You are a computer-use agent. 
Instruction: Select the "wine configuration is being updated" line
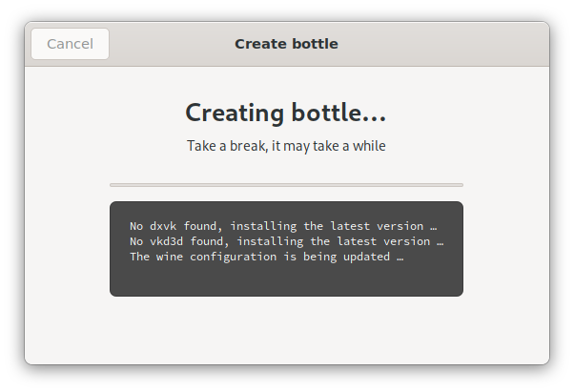[x=266, y=257]
